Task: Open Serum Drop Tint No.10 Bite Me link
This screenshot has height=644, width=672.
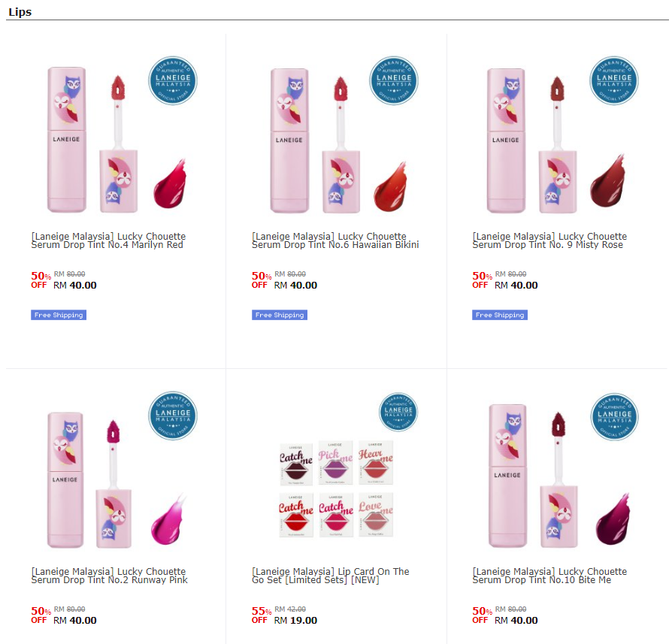Action: click(549, 576)
